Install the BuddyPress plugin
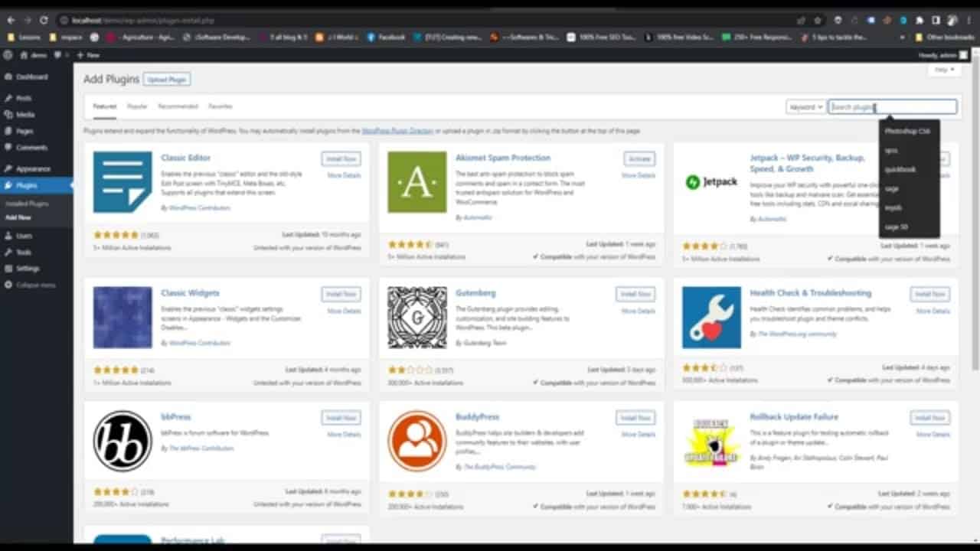Screen dimensions: 980x551 coord(635,418)
